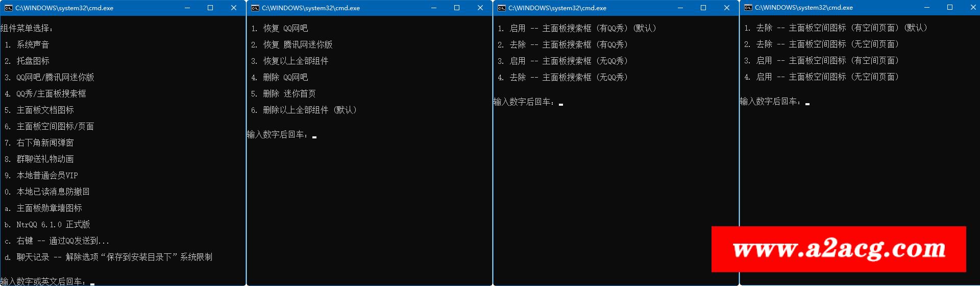Maximize the leftmost component menu window
Viewport: 980px width, 286px height.
coord(210,8)
